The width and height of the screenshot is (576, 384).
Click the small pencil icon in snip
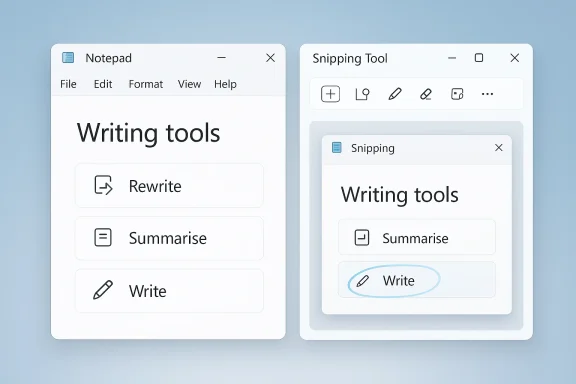pyautogui.click(x=363, y=281)
